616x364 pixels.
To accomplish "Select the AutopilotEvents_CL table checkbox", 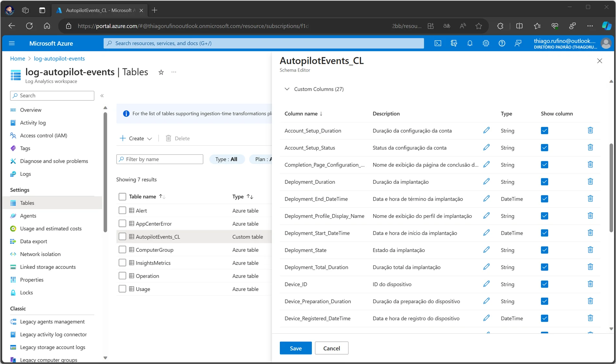I will [122, 237].
